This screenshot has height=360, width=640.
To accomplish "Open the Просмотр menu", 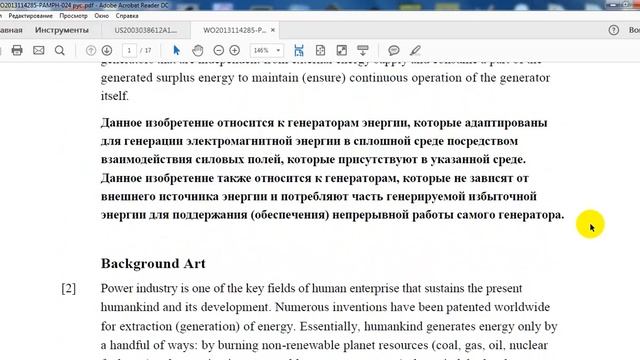I will click(73, 16).
